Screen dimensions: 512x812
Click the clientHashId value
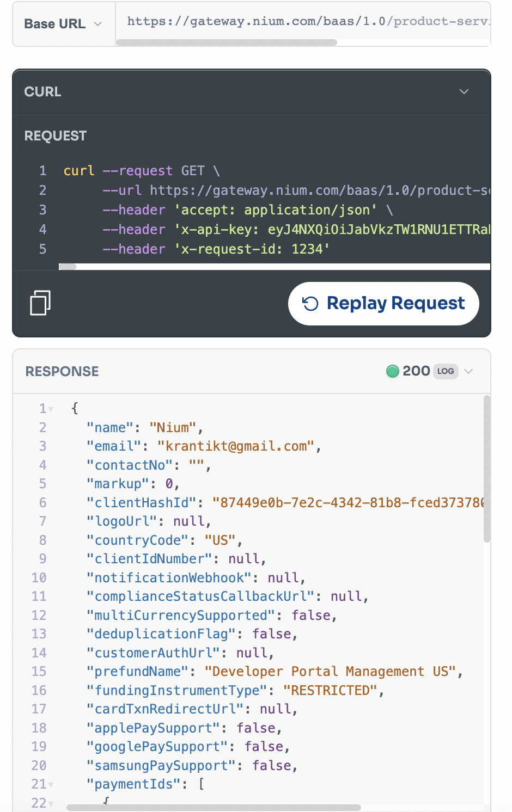click(348, 503)
